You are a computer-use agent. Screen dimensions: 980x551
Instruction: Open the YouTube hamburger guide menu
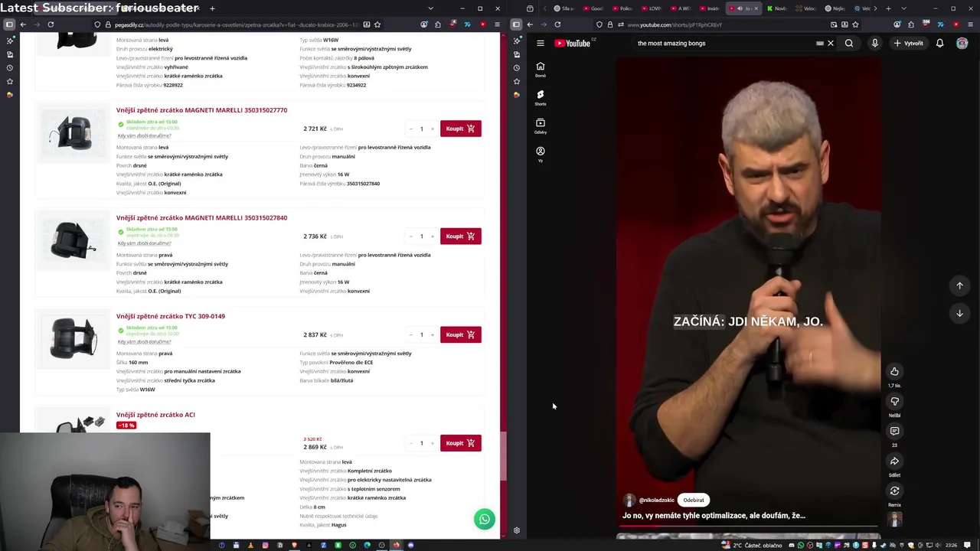click(x=541, y=44)
